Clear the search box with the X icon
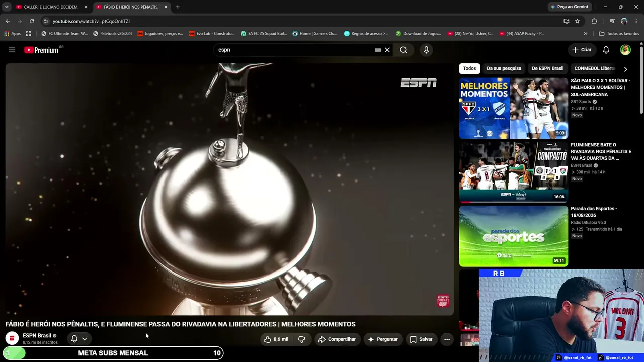Image resolution: width=644 pixels, height=362 pixels. point(387,50)
